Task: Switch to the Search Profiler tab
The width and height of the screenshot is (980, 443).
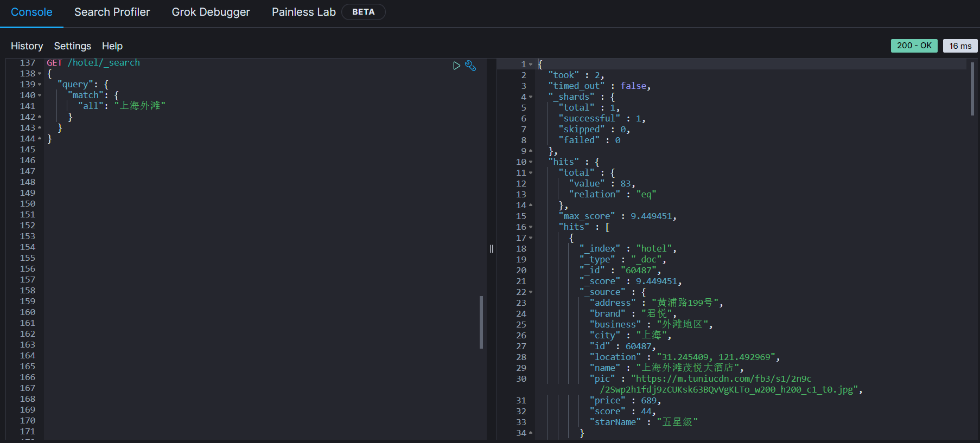Action: (x=112, y=12)
